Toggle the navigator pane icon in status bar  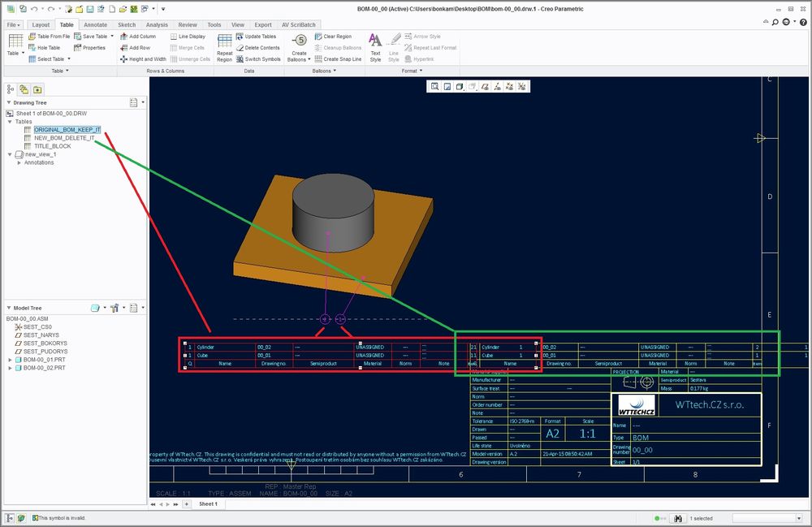10,518
